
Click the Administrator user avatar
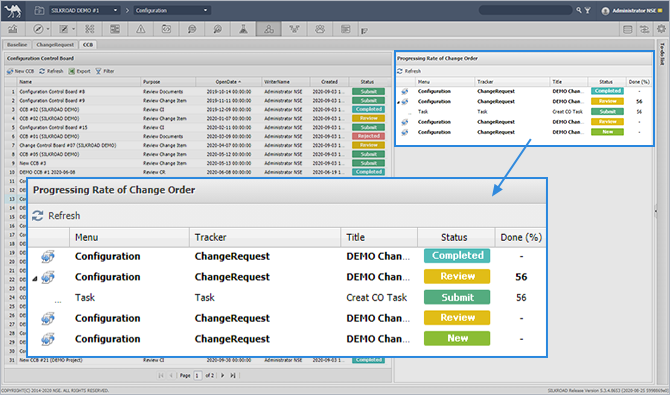click(605, 11)
